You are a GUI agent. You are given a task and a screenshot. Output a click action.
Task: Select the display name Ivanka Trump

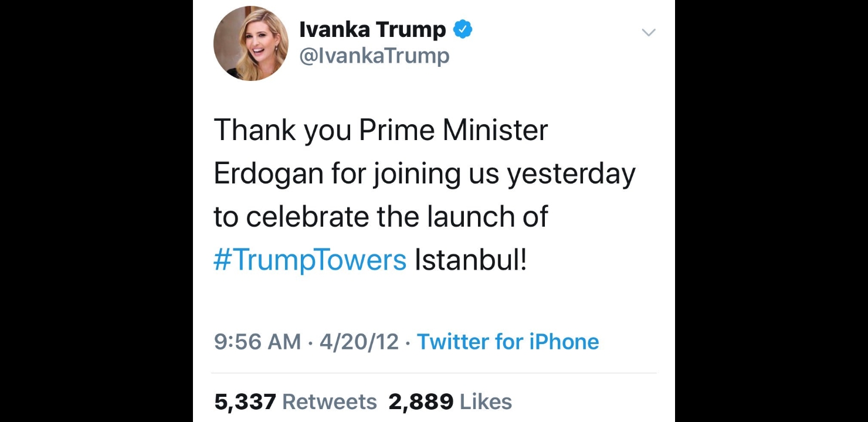pos(372,29)
